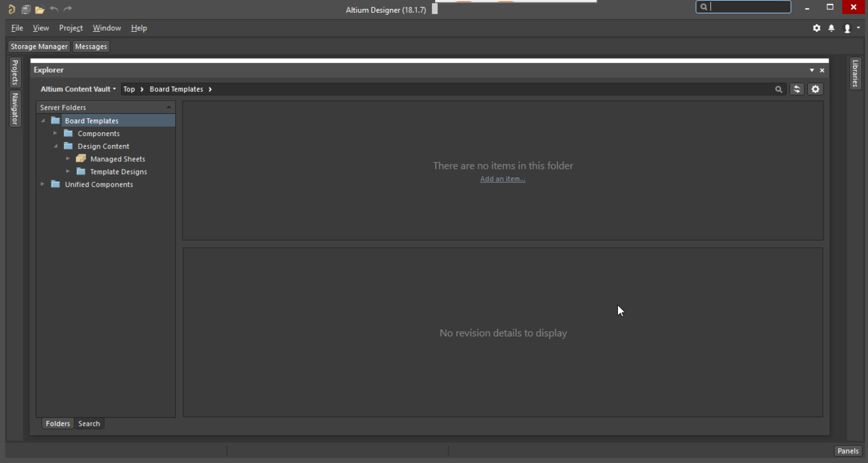Screen dimensions: 868x463
Task: Open preferences via top-right gear icon
Action: [x=817, y=28]
